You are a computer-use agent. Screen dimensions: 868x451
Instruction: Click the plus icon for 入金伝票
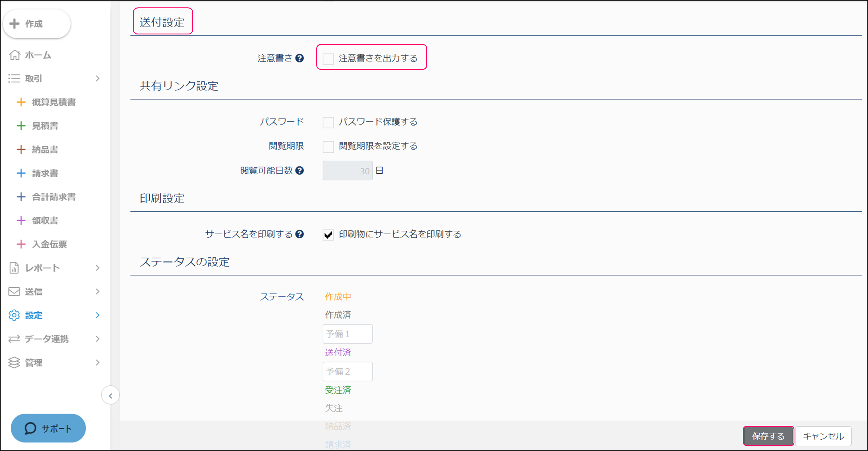tap(21, 244)
